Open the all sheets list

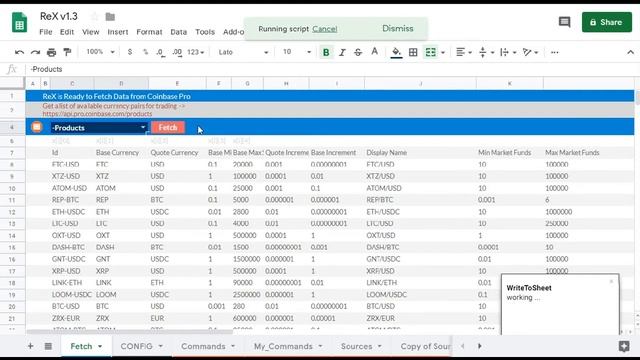pos(48,346)
